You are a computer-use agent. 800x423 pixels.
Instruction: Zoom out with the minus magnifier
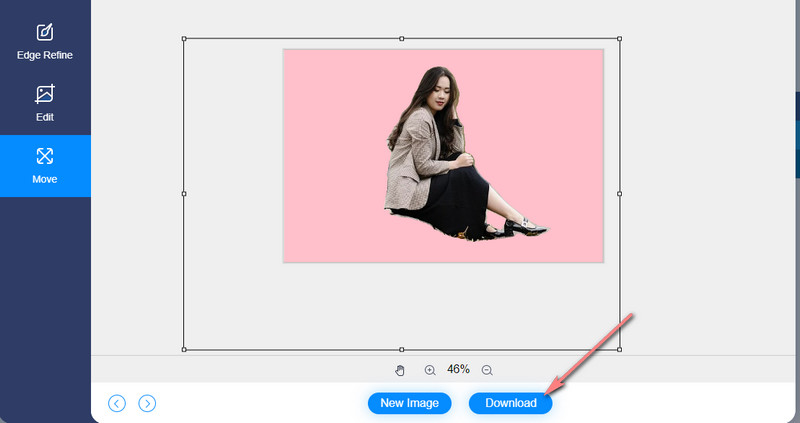(x=487, y=370)
